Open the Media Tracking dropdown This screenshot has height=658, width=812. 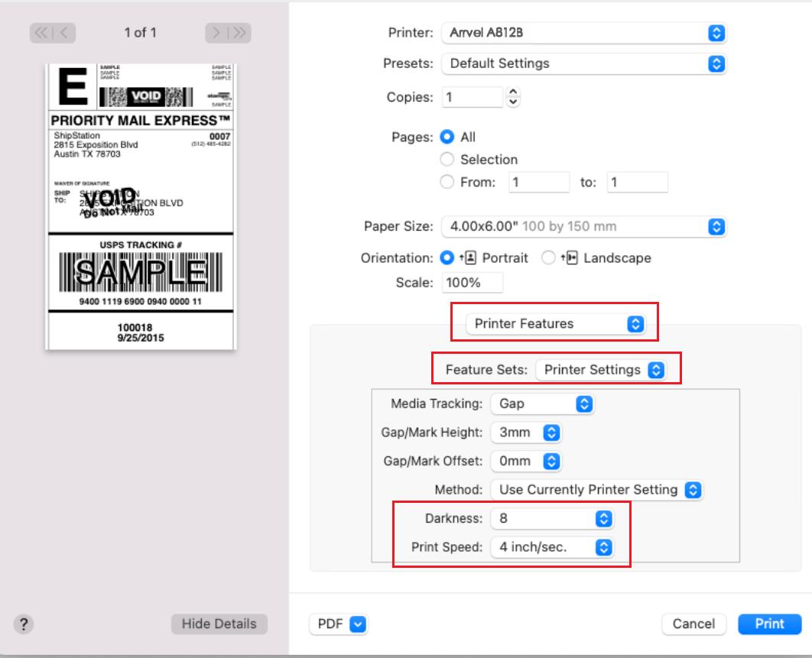542,404
